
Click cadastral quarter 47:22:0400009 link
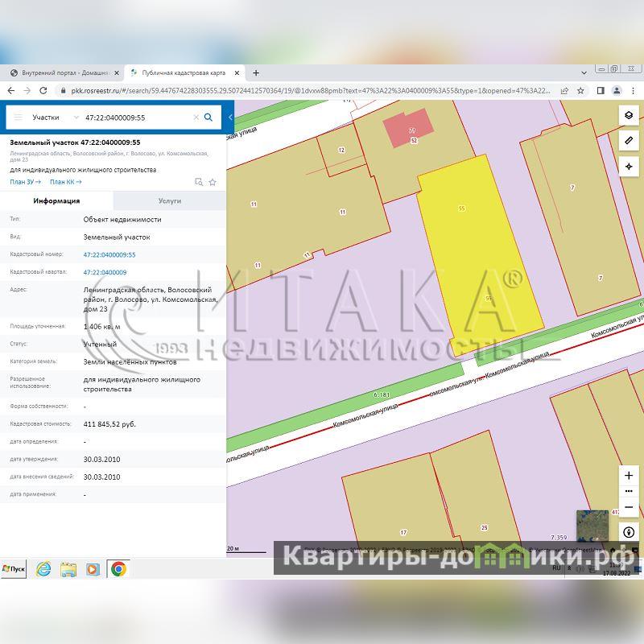[105, 272]
